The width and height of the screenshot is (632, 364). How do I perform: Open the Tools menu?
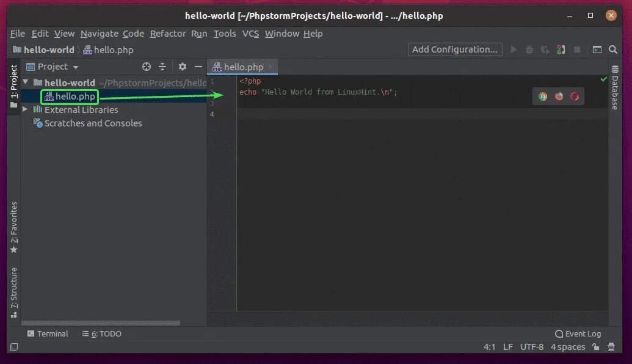(x=225, y=34)
